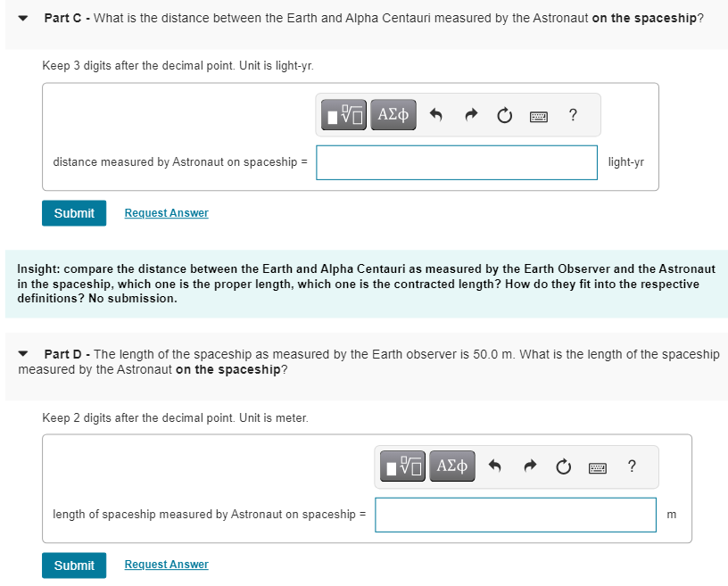Click Request Answer link in Part D

coord(166,564)
